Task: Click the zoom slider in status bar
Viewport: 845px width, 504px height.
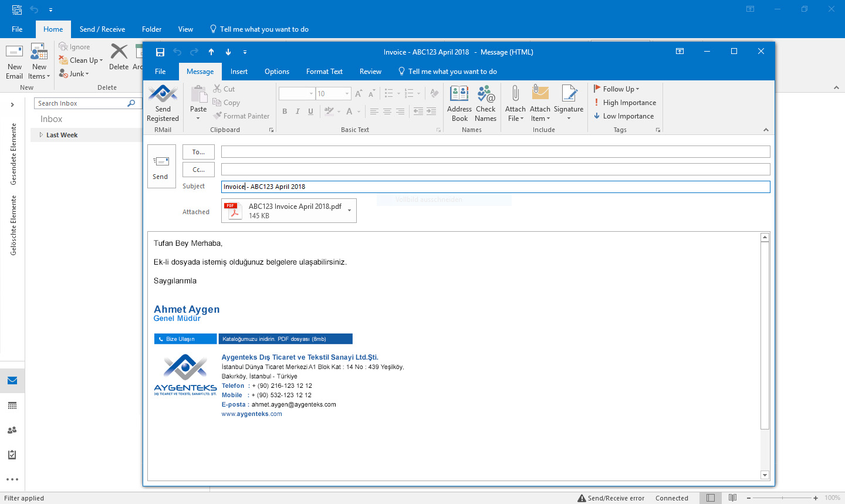Action: [782, 498]
